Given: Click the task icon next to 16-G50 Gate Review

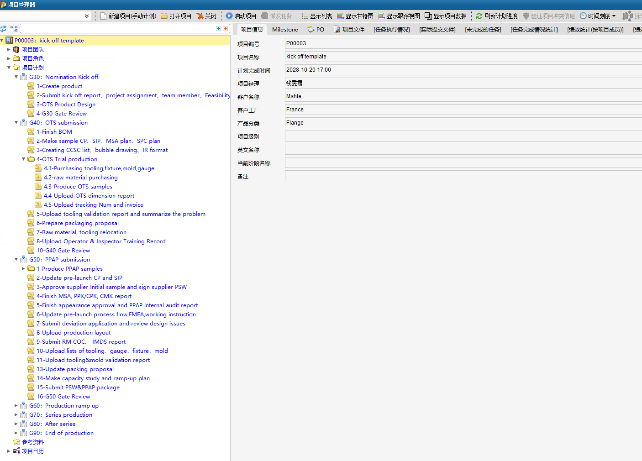Looking at the screenshot, I should pyautogui.click(x=31, y=396).
